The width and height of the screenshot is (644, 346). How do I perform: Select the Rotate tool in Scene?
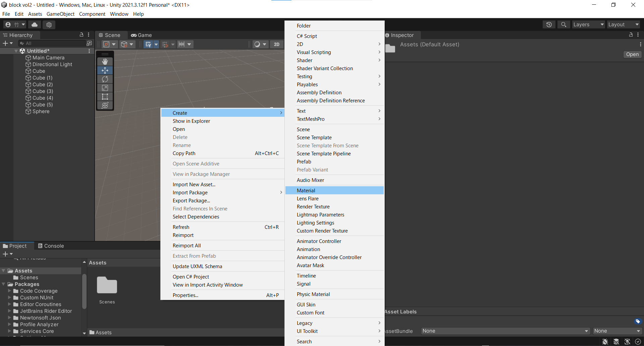(x=105, y=79)
